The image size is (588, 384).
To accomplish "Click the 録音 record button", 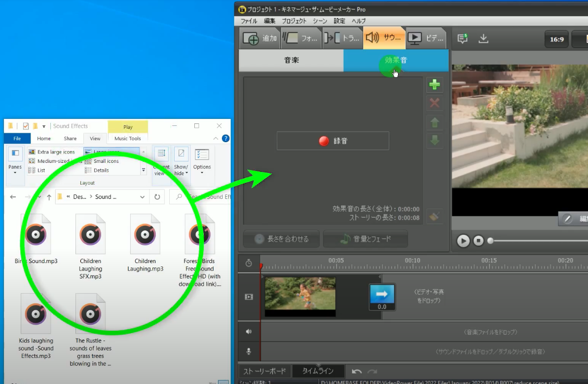I will pos(333,141).
